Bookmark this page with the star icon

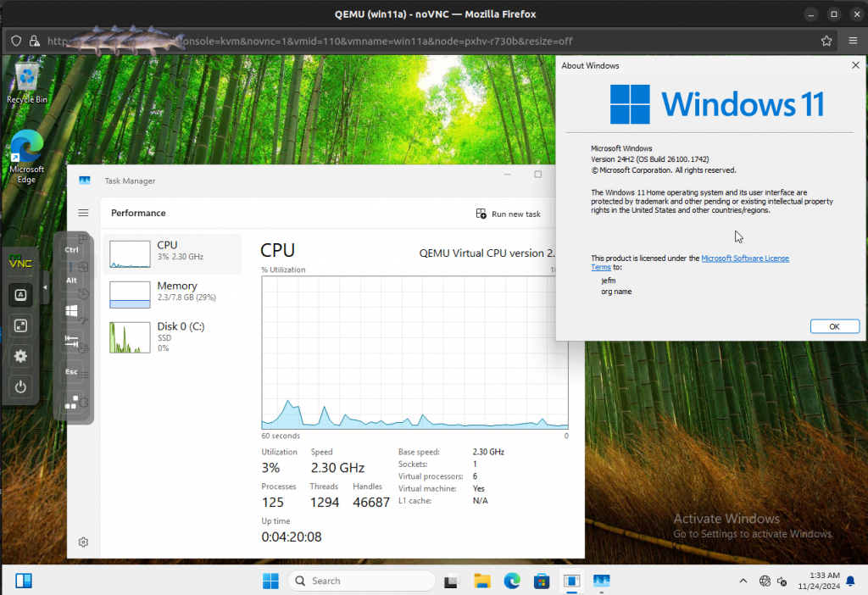[x=826, y=41]
